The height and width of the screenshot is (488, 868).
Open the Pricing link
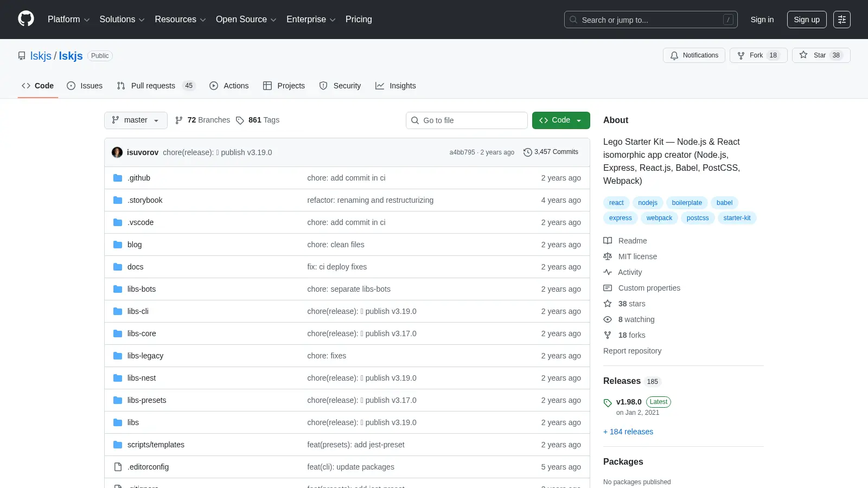tap(359, 20)
